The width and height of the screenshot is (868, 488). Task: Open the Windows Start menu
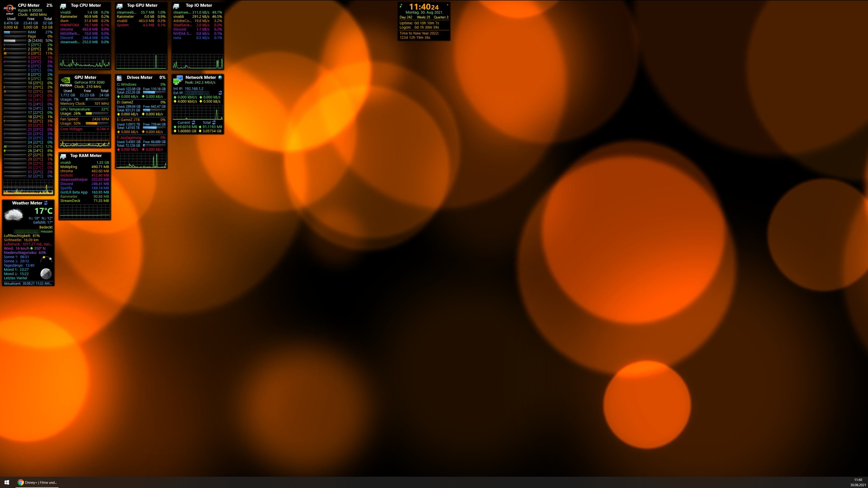point(7,482)
